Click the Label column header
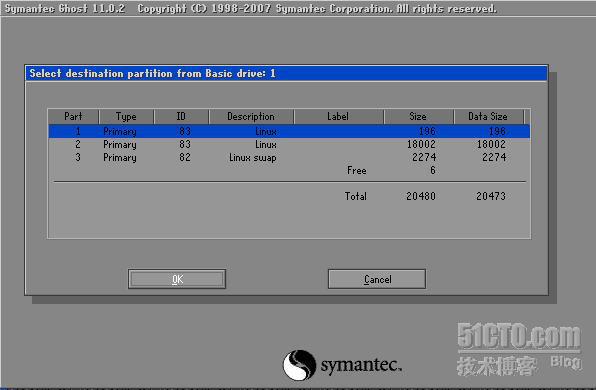Image resolution: width=596 pixels, height=390 pixels. click(x=338, y=116)
